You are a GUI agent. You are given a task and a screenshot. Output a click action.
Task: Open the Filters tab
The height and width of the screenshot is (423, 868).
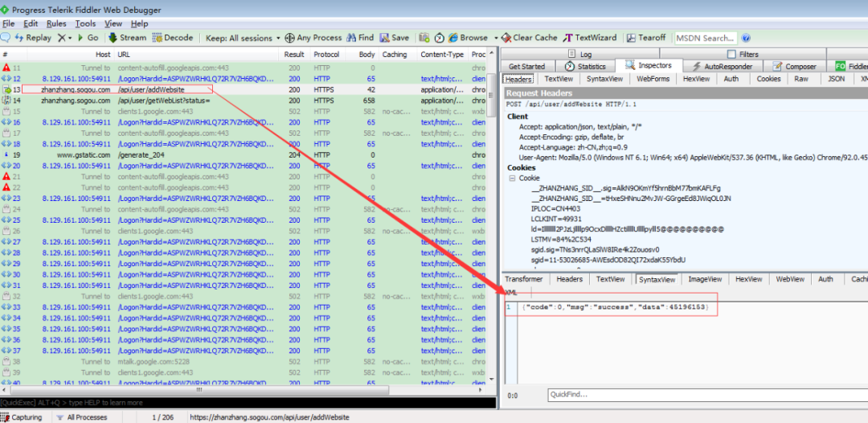(x=743, y=54)
